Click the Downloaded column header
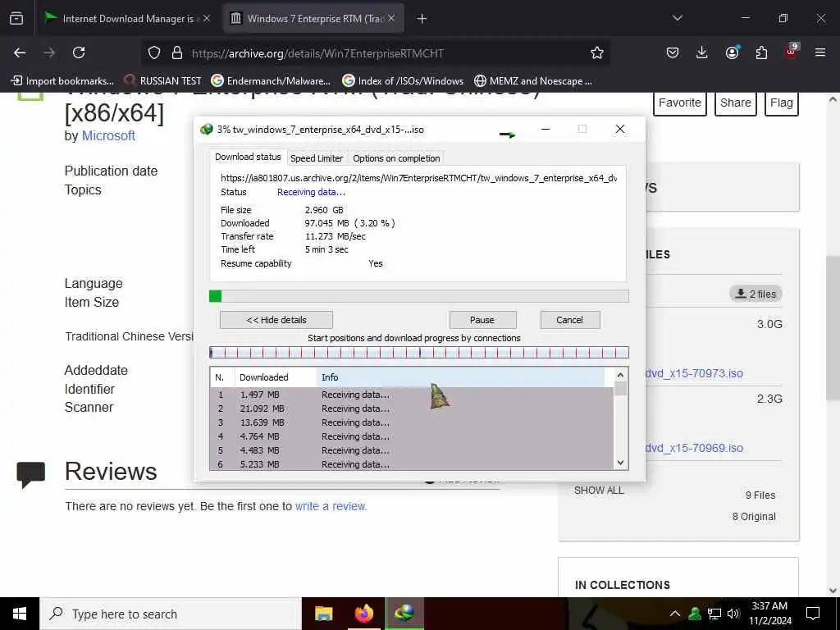 coord(276,377)
